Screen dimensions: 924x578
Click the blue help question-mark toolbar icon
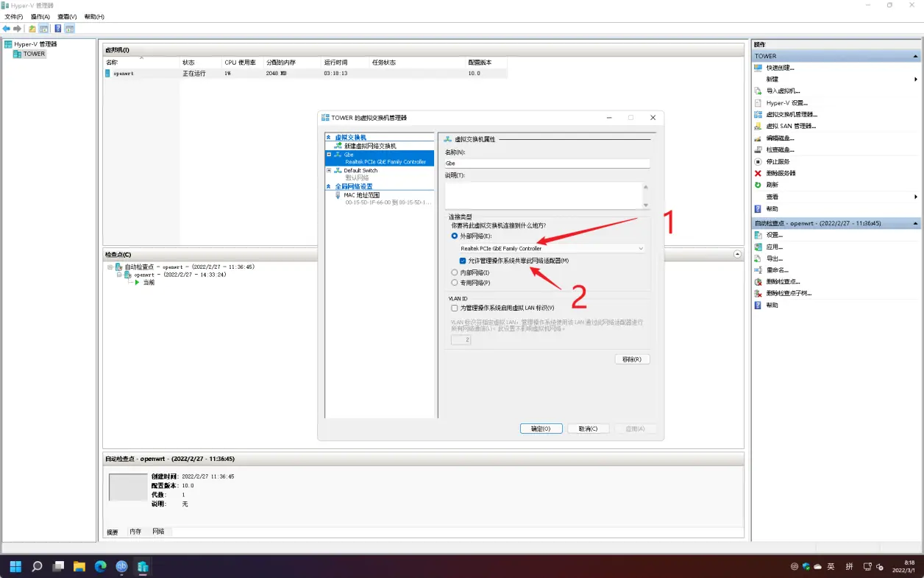click(x=58, y=29)
